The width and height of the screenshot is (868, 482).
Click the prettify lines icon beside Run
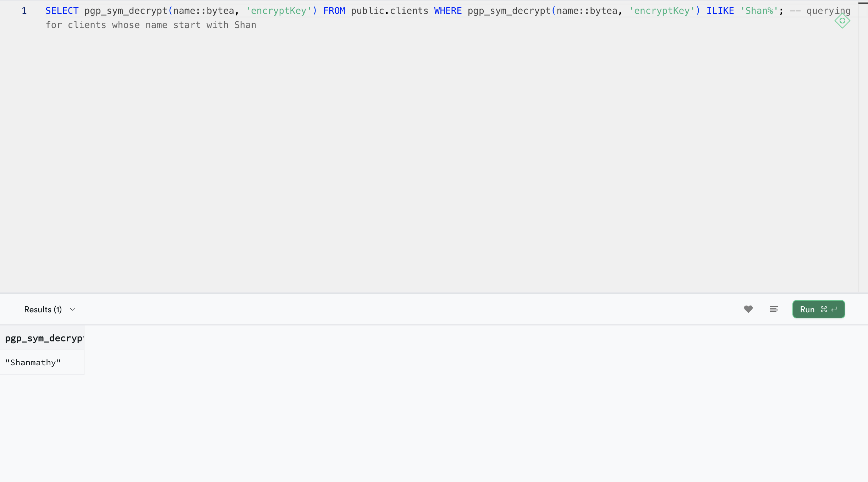pos(774,309)
